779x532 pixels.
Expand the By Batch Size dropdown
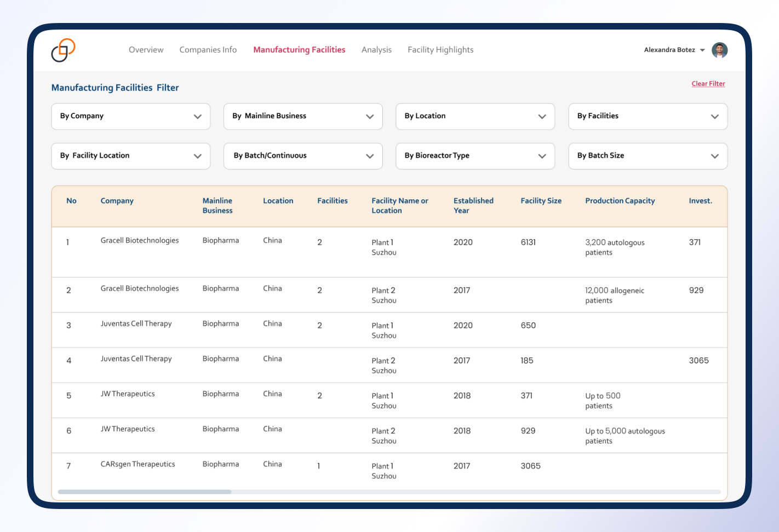tap(648, 156)
